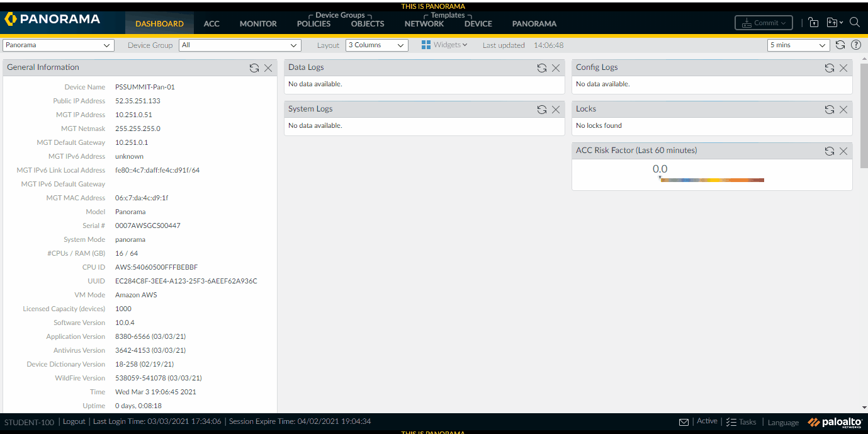Close the ACC Risk Factor widget
This screenshot has height=434, width=868.
[x=843, y=151]
